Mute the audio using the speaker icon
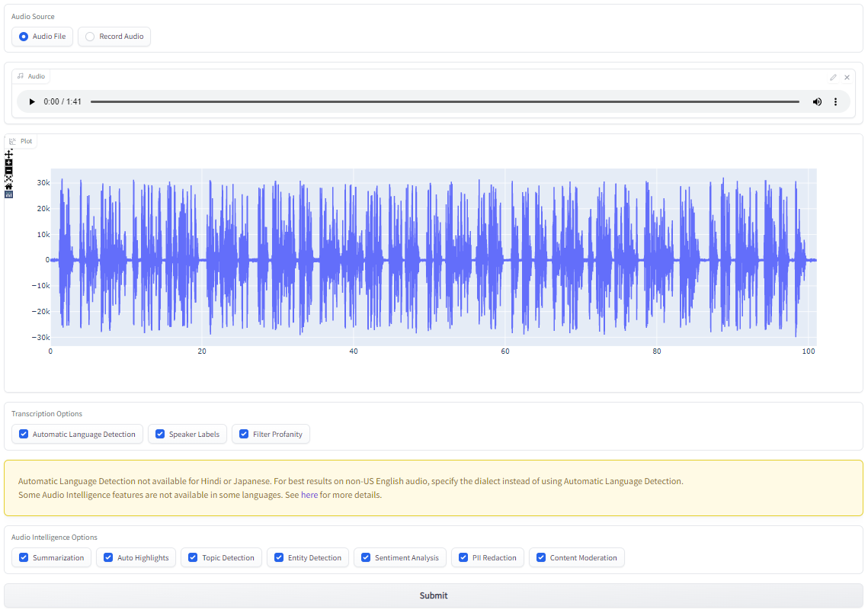This screenshot has width=868, height=613. click(817, 102)
